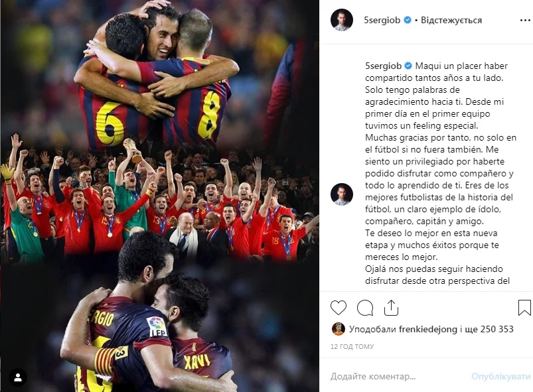Viewport: 533px width, 392px height.
Task: Toggle the Відстежується following status
Action: coord(451,20)
